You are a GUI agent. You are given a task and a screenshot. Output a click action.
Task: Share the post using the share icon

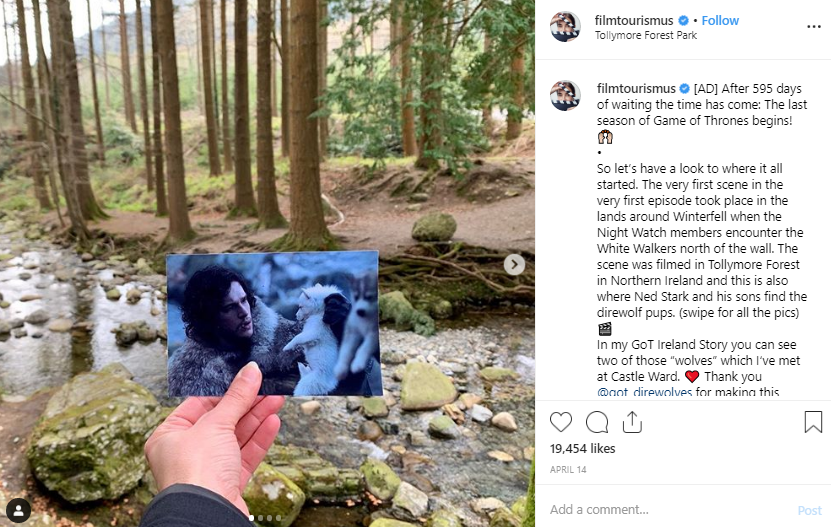pos(631,422)
